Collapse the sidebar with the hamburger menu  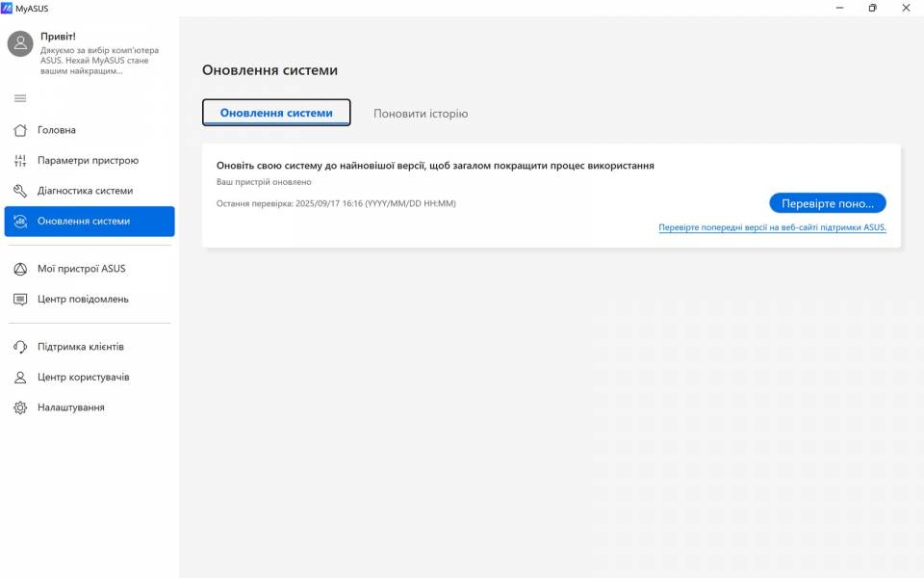tap(20, 98)
